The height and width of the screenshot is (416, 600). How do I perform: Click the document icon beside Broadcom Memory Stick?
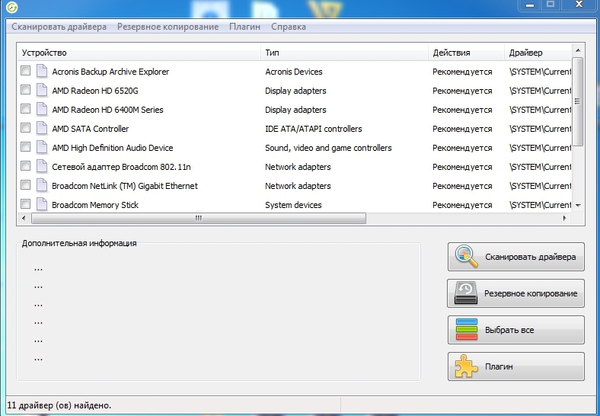pos(41,204)
